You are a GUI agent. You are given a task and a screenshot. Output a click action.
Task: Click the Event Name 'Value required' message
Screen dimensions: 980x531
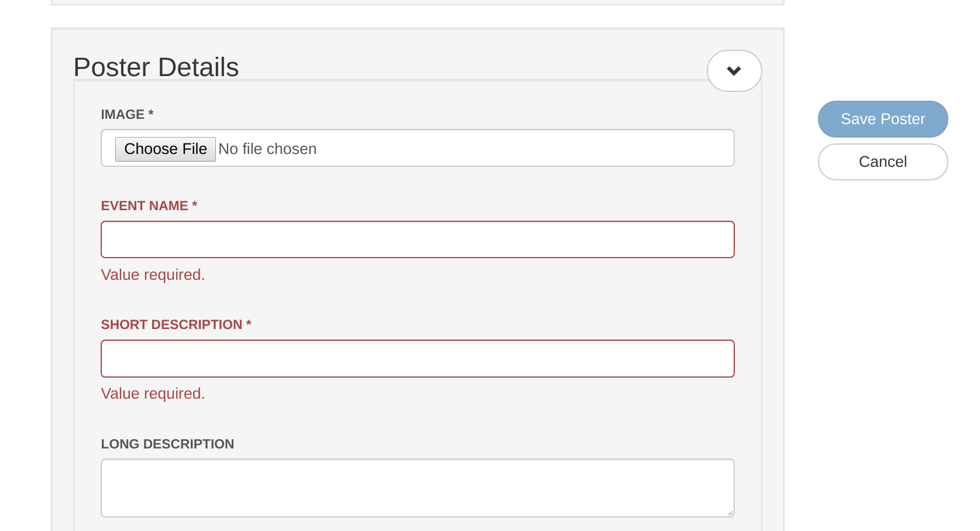click(x=153, y=275)
